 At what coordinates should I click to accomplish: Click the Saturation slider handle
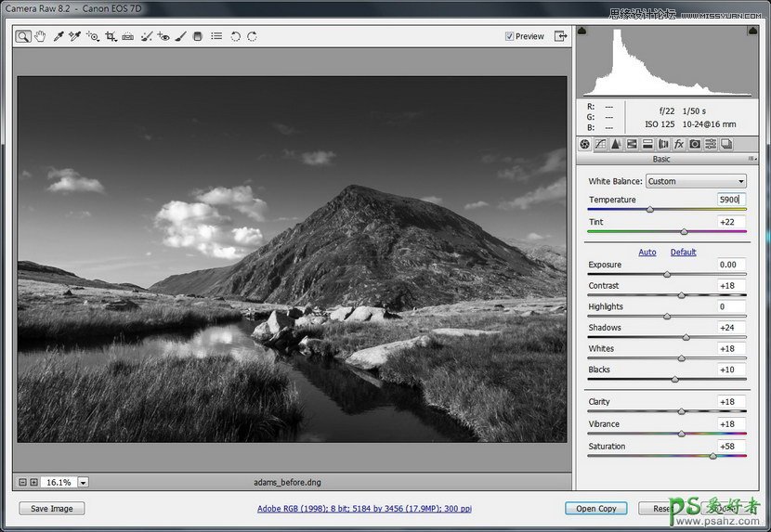(x=713, y=456)
